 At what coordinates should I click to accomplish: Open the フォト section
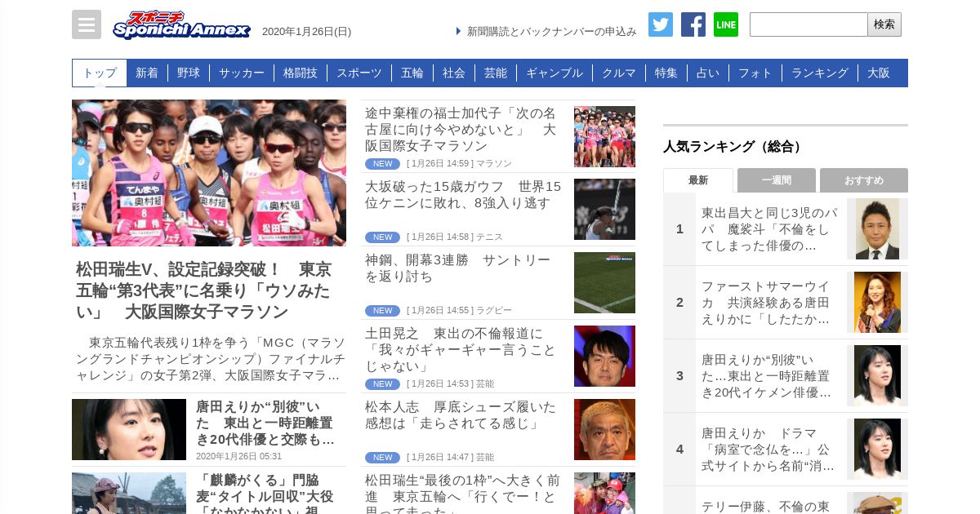point(755,73)
